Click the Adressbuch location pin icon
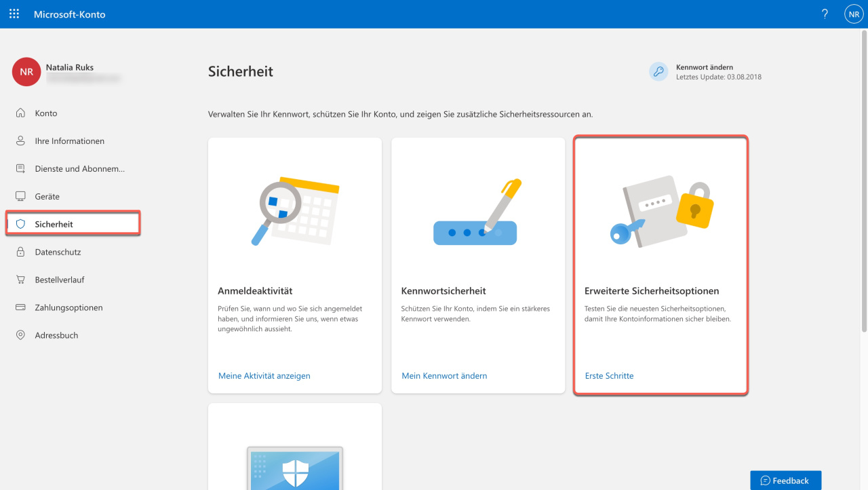 tap(20, 335)
